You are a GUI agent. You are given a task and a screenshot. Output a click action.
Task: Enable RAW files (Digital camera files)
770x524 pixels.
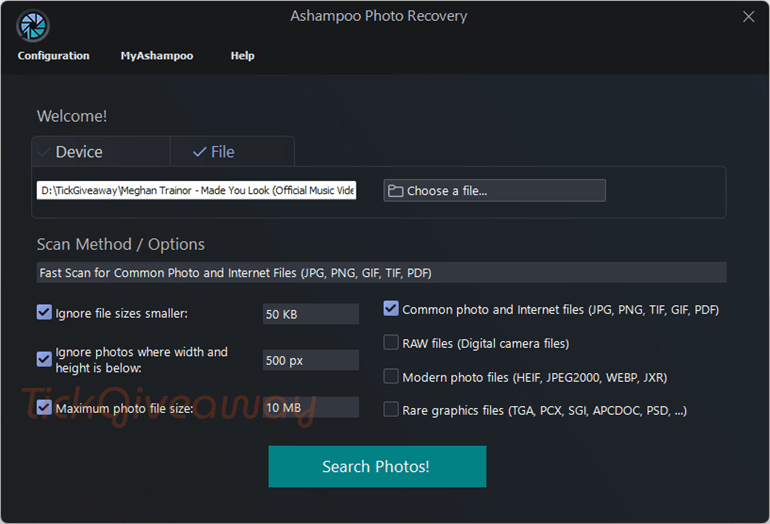391,342
